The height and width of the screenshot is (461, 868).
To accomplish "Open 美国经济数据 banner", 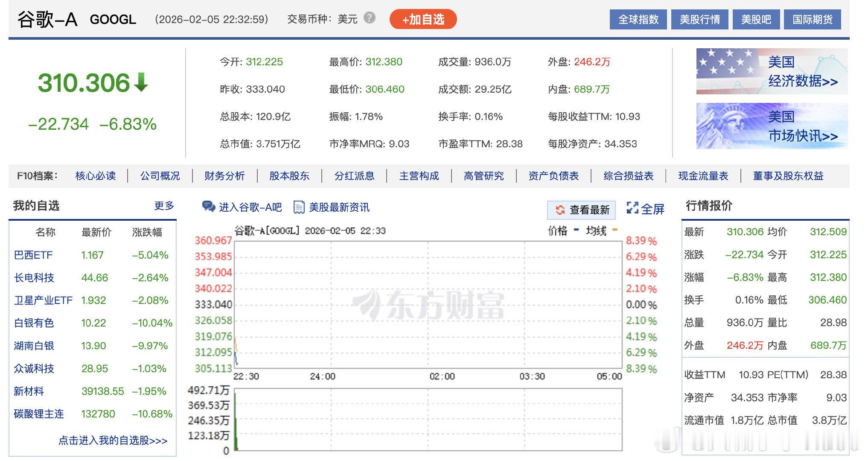I will (772, 71).
